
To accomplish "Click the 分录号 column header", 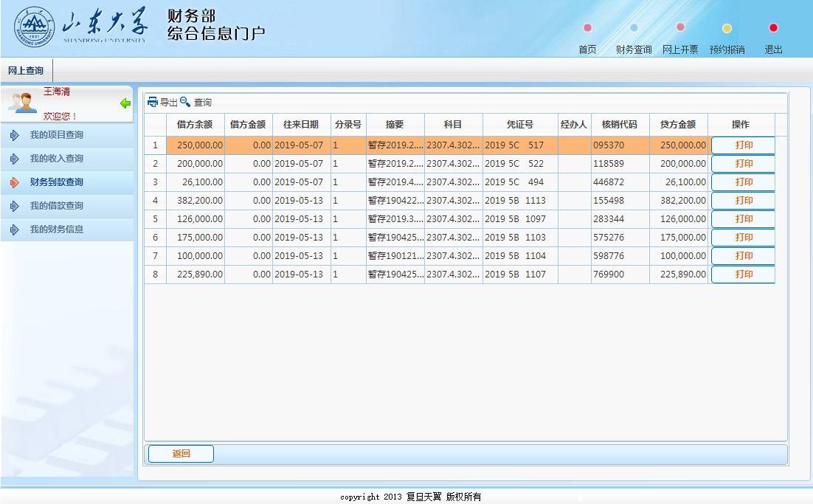I will (348, 125).
